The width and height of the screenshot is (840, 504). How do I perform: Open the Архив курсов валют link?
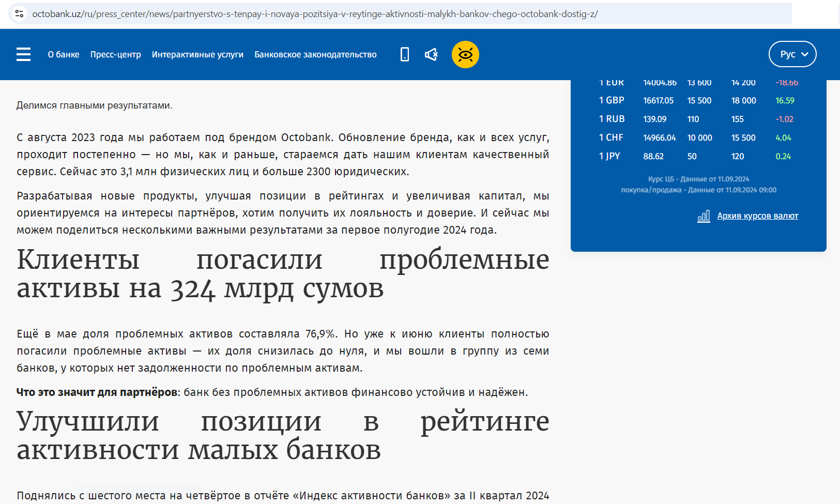click(x=757, y=216)
